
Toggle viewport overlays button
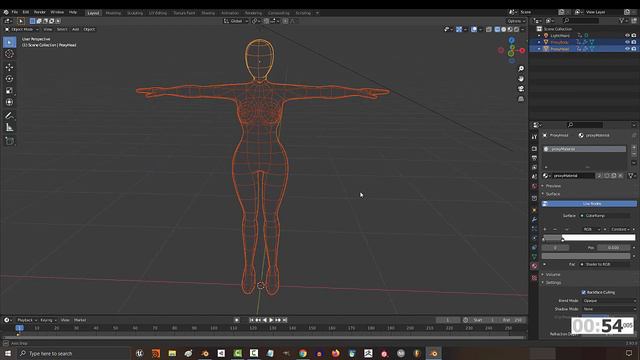click(x=474, y=29)
